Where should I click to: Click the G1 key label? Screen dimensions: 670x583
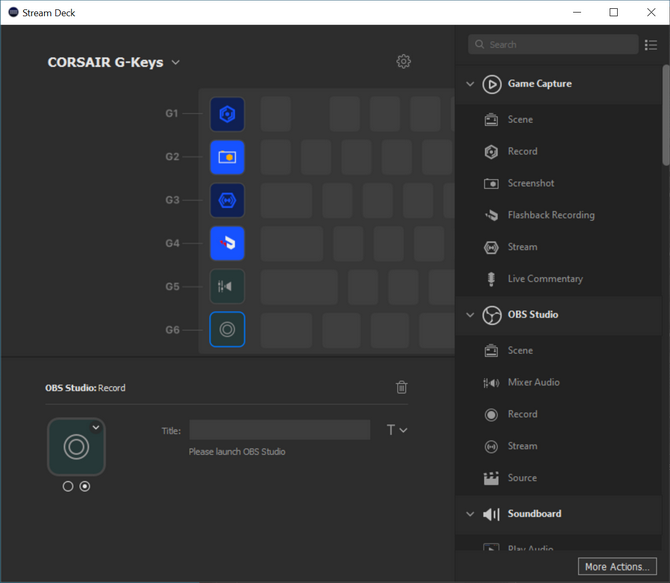pyautogui.click(x=172, y=114)
